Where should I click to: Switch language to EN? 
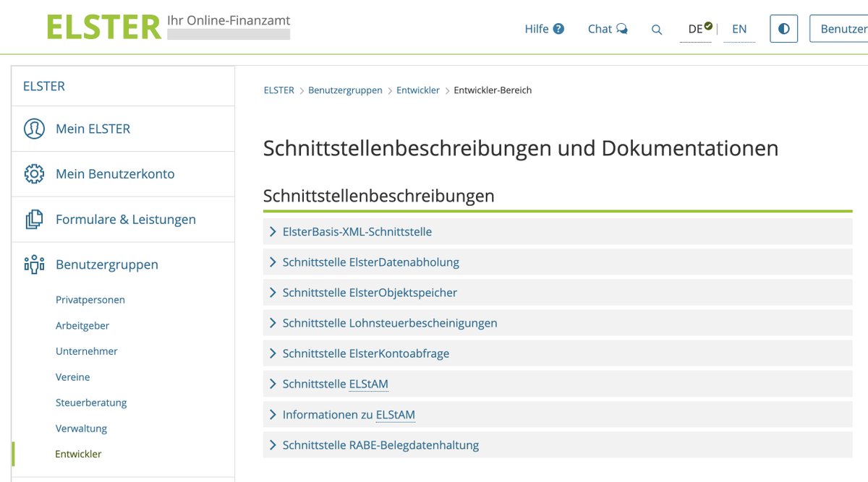pos(739,30)
